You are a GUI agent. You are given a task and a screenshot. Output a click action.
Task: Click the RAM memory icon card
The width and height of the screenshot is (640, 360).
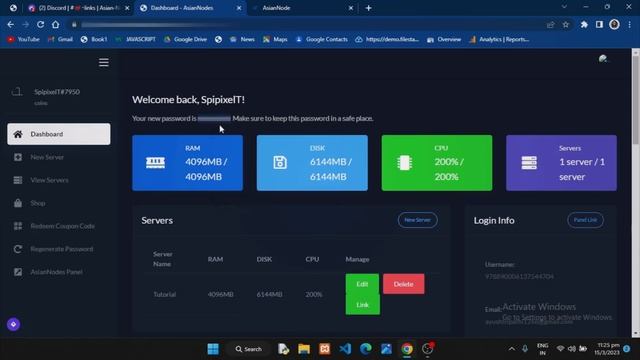point(156,162)
